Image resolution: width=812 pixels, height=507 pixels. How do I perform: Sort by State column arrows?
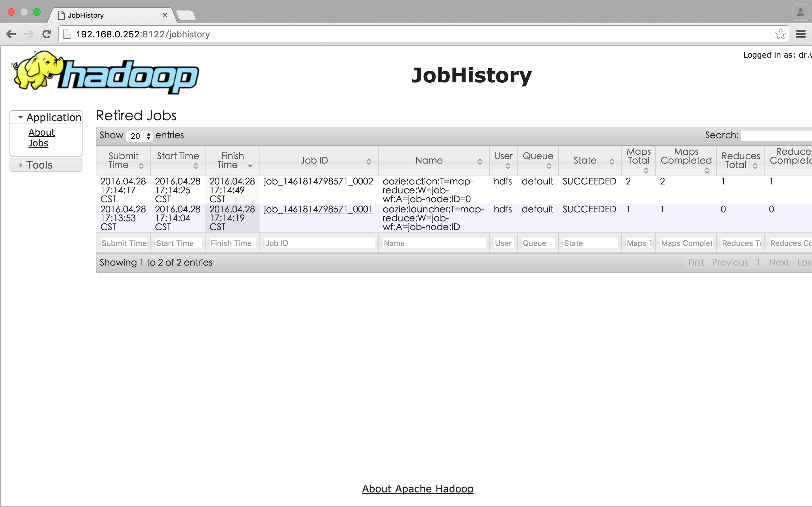(611, 162)
